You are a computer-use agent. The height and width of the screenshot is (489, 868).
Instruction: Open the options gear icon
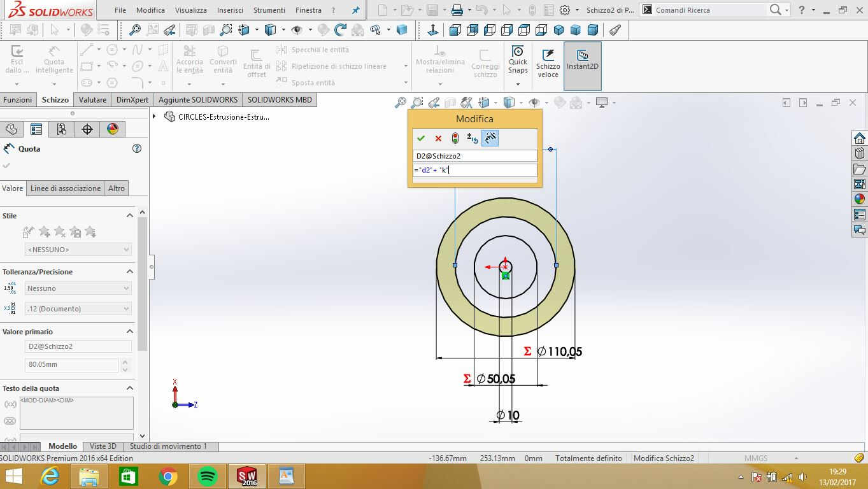point(565,10)
